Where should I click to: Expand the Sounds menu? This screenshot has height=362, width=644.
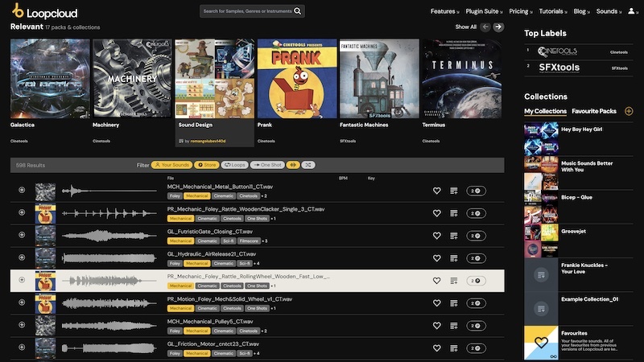tap(609, 11)
